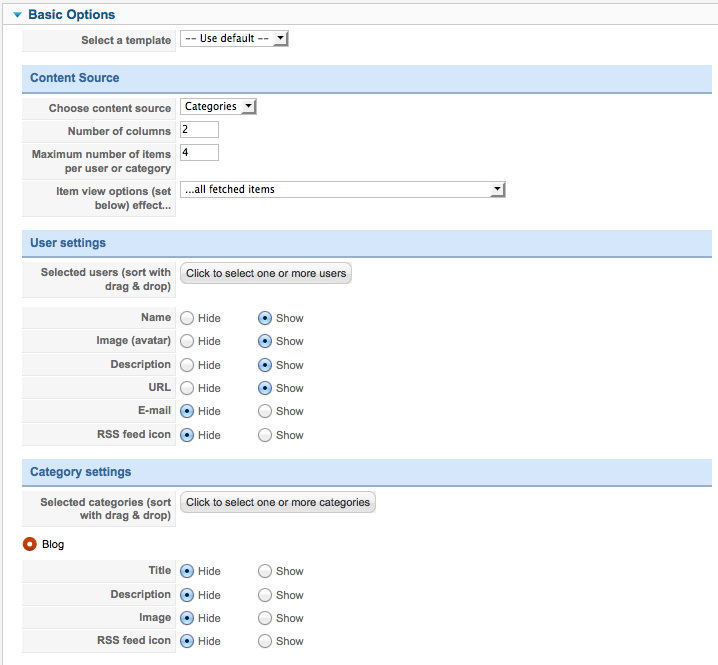
Task: Select Hide for user URL
Action: [x=187, y=388]
